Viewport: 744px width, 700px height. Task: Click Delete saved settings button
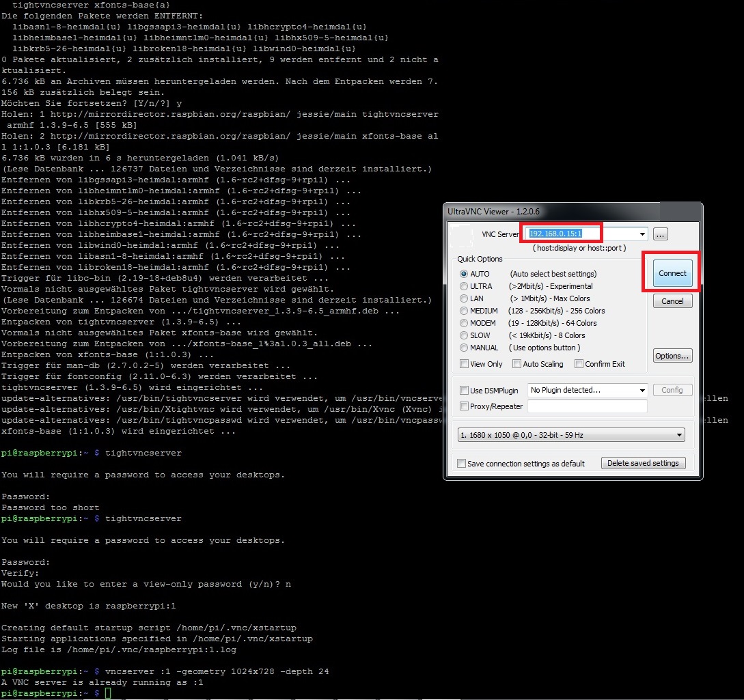(643, 463)
